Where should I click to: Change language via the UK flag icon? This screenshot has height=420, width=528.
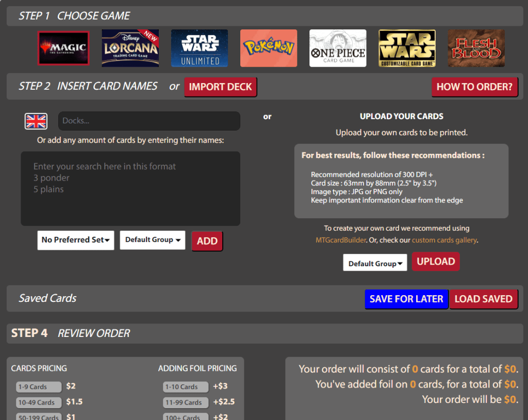coord(36,121)
